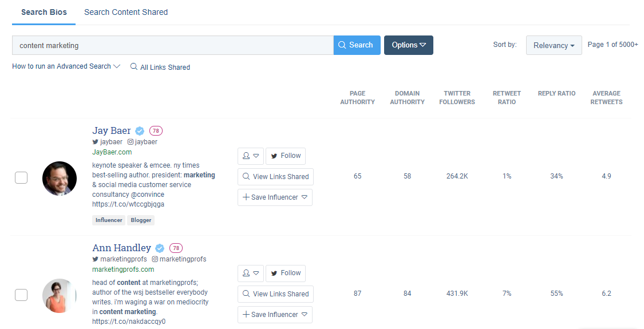View Links Shared by Ann Handley
Screen dimensions: 644x329
(x=275, y=294)
